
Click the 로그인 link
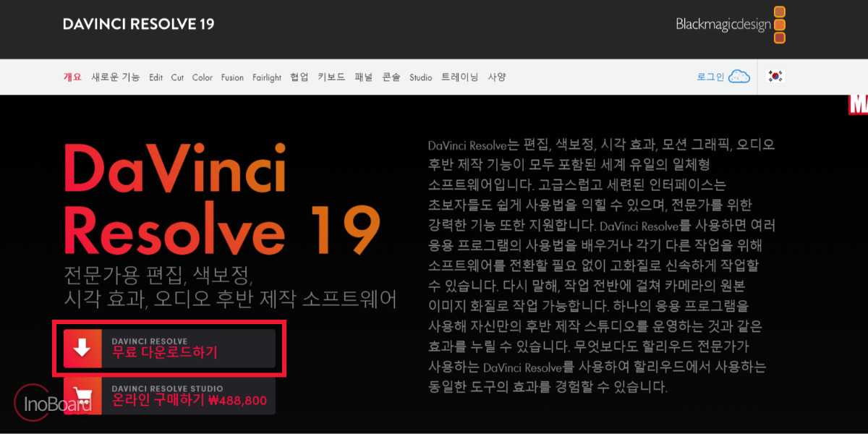coord(710,77)
